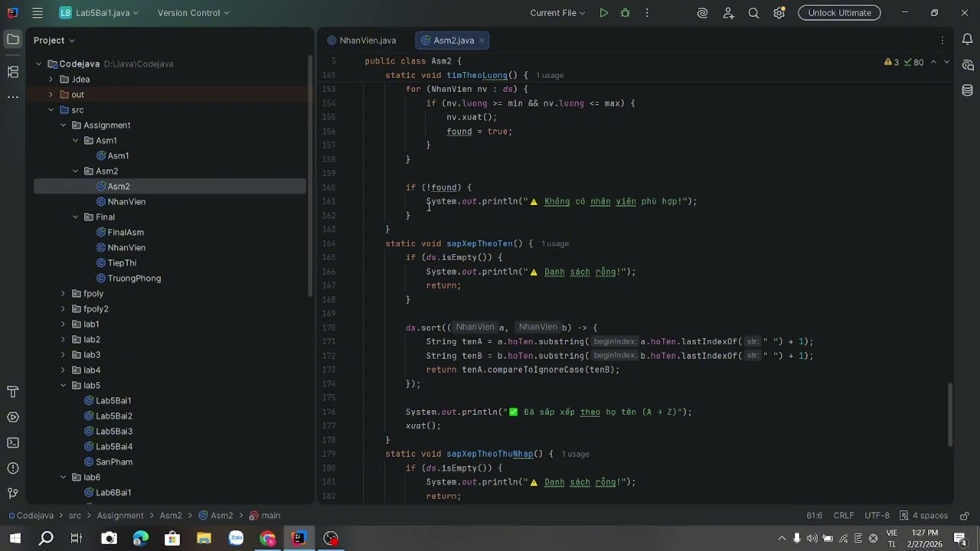Expand the .idea folder

(51, 80)
